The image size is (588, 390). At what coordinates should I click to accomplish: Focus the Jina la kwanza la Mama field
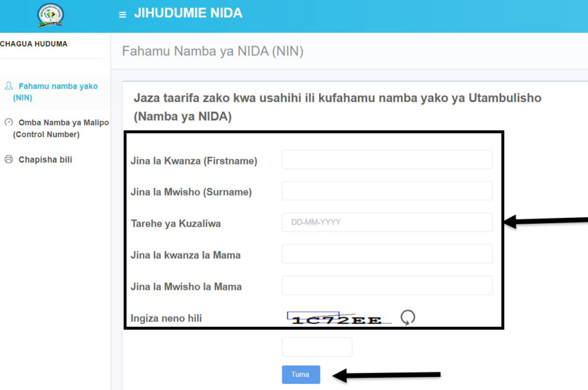tap(387, 253)
